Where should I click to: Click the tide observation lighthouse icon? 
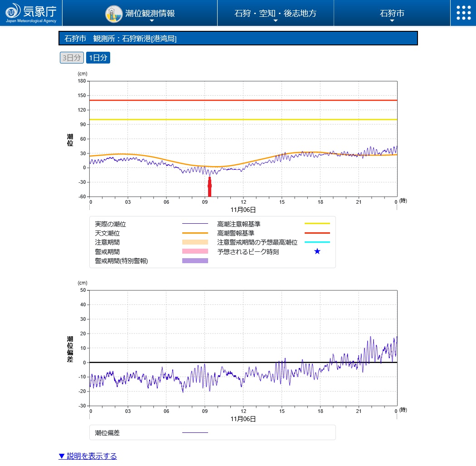pyautogui.click(x=113, y=14)
